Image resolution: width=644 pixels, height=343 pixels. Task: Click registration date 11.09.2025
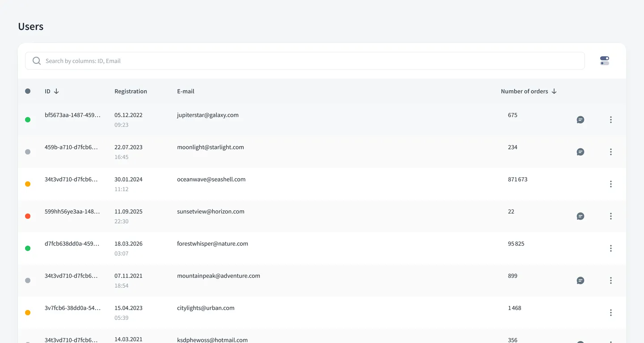(128, 211)
